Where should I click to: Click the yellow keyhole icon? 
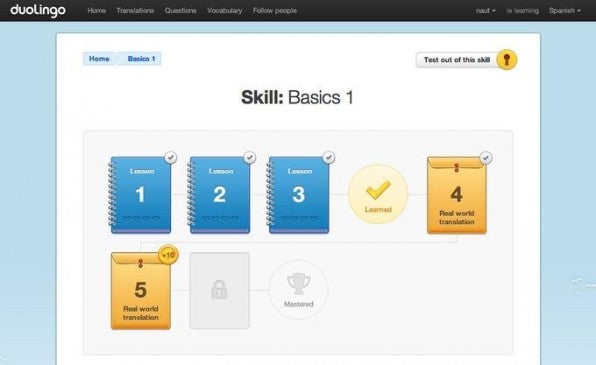507,60
